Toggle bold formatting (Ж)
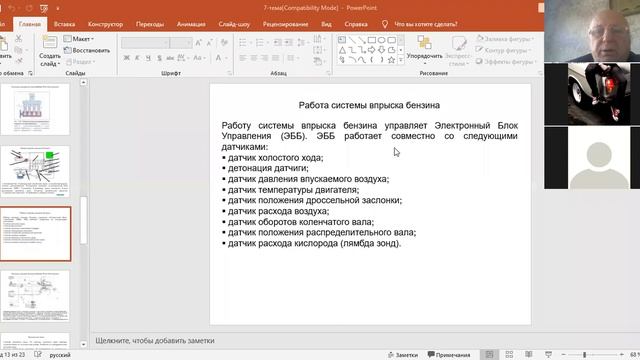This screenshot has width=640, height=360. (127, 58)
